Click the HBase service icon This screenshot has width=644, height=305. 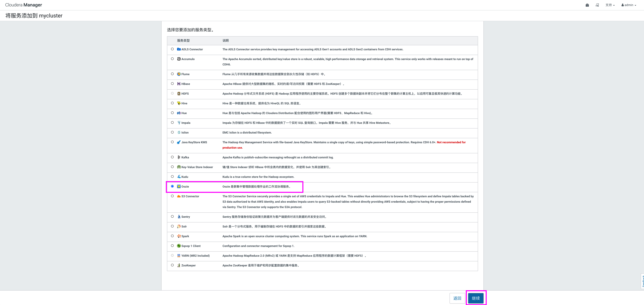(x=179, y=84)
